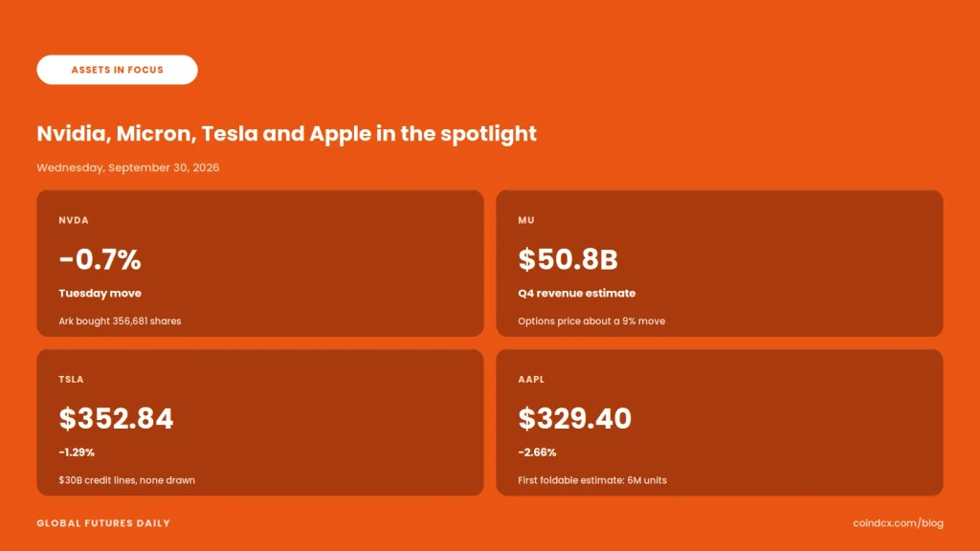
Task: Select the MU ticker label
Action: (x=526, y=220)
